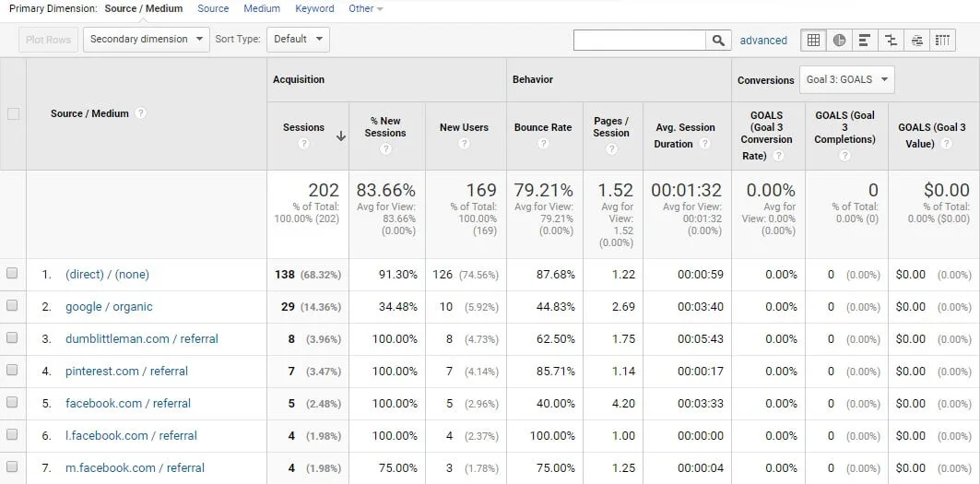The image size is (980, 484).
Task: Click dumblittleman duration 00:05:43
Action: tap(701, 339)
